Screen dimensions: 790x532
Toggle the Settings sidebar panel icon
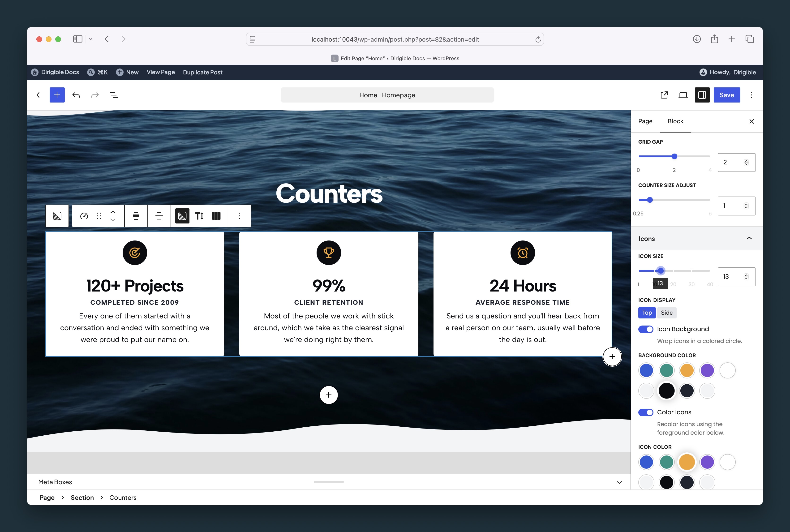(702, 95)
